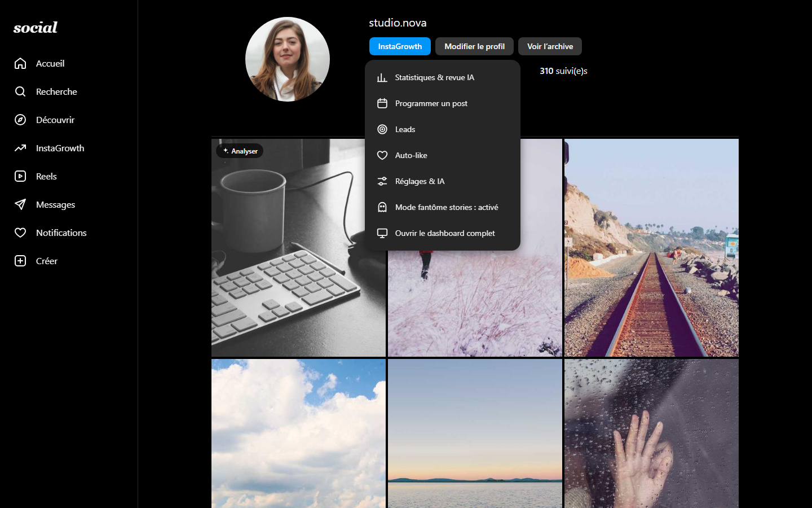Go to Accueil in the sidebar
The image size is (812, 508).
click(x=50, y=63)
